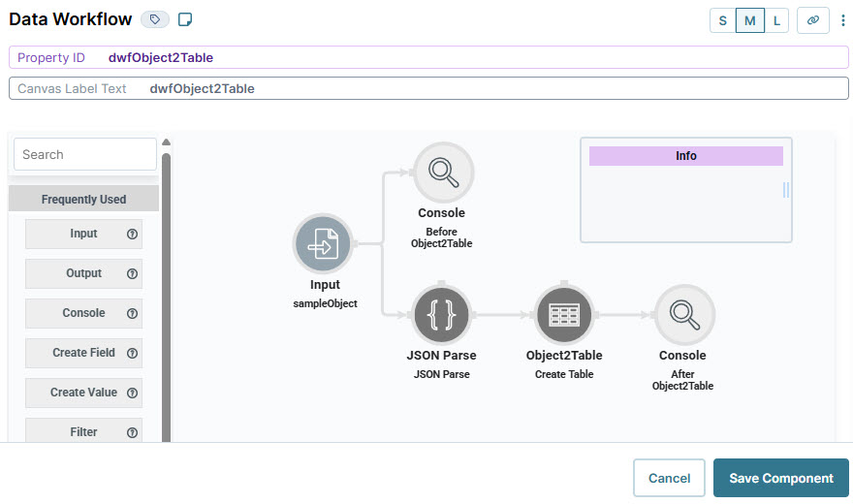This screenshot has width=853, height=504.
Task: Switch modal size to M
Action: [749, 20]
